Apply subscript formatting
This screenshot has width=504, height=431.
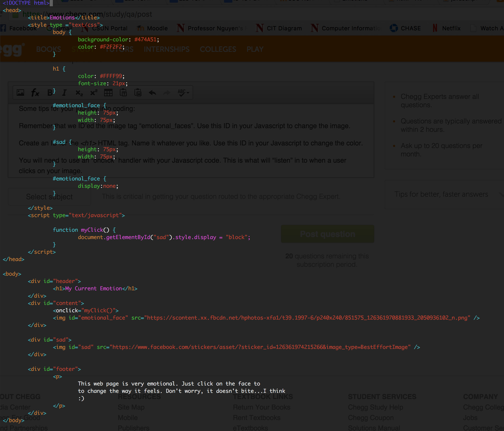click(x=79, y=93)
